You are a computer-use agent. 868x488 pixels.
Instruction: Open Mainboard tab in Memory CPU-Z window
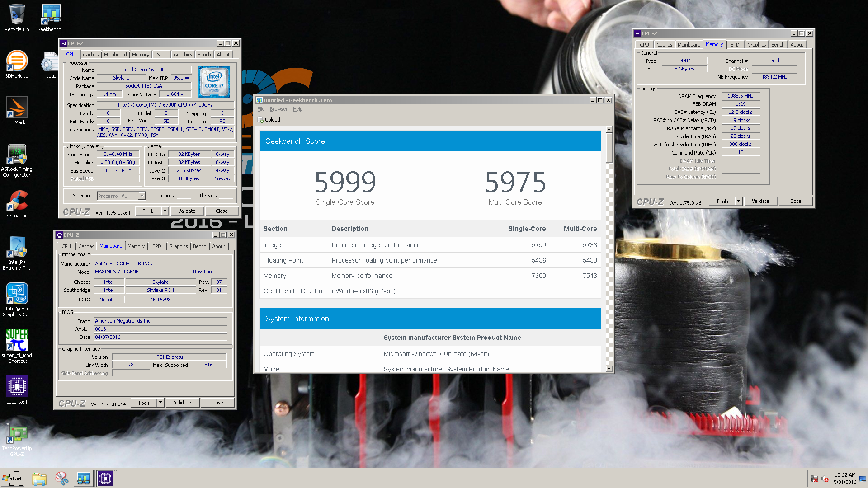pos(689,45)
